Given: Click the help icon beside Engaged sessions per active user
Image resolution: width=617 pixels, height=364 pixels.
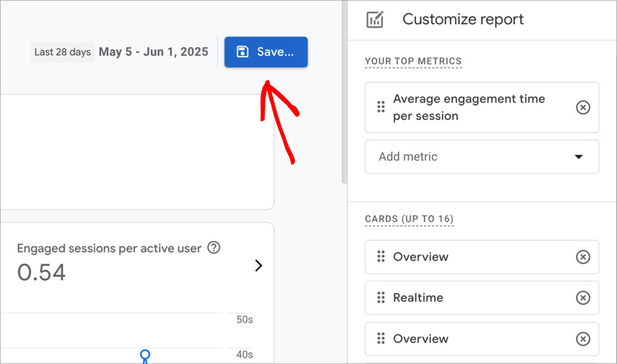Looking at the screenshot, I should coord(214,247).
